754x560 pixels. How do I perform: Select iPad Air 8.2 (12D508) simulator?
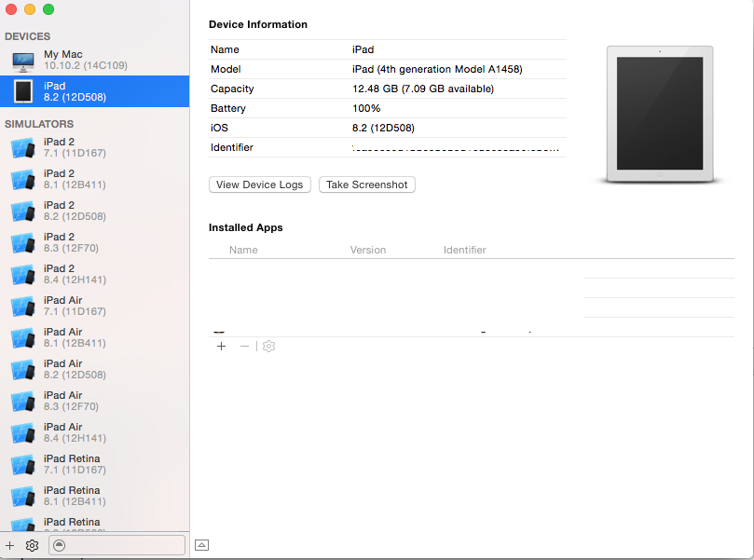point(95,370)
